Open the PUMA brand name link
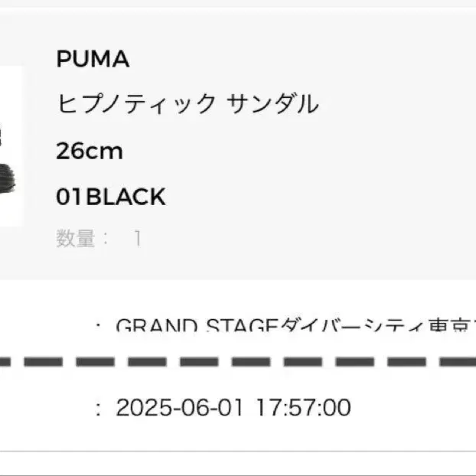Viewport: 476px width, 476px height. (x=93, y=59)
